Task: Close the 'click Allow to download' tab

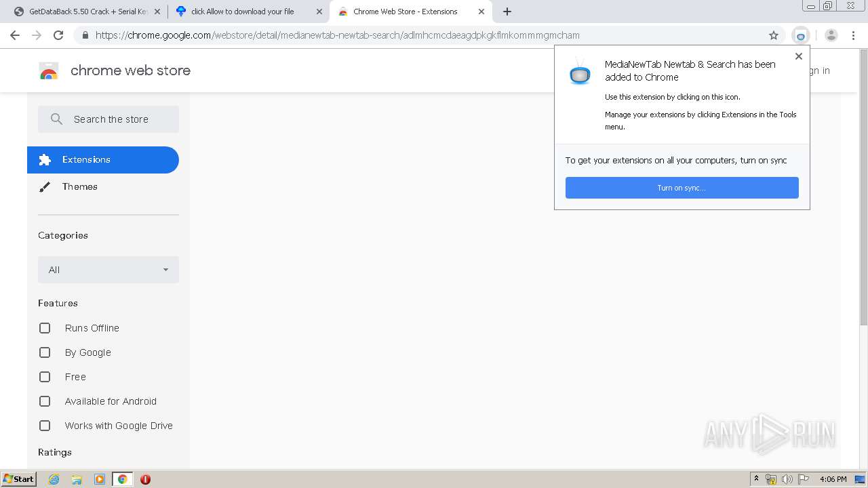Action: coord(319,12)
